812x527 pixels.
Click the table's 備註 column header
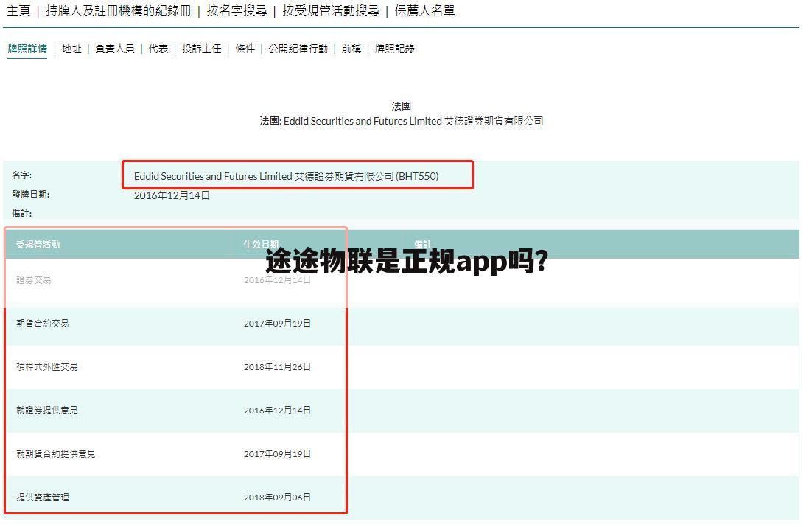(x=422, y=245)
